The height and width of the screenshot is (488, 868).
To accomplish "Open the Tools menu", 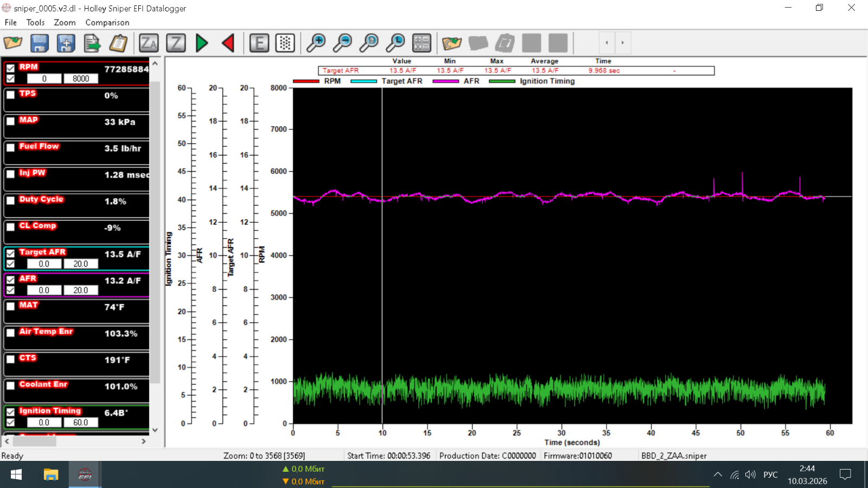I will point(35,22).
